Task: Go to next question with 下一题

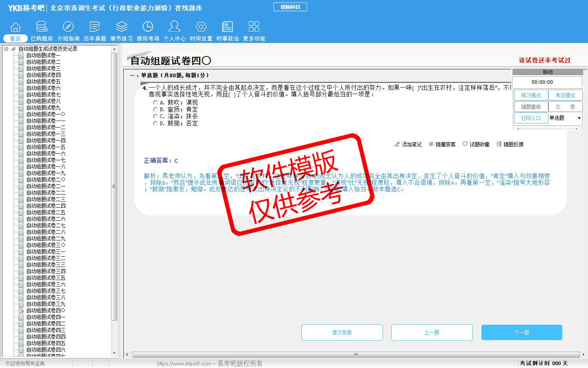Action: point(522,332)
